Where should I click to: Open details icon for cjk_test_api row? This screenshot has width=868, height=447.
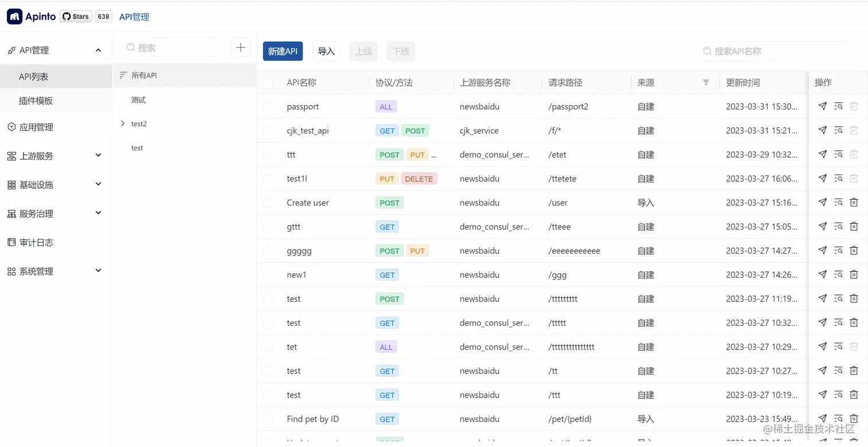pyautogui.click(x=838, y=130)
